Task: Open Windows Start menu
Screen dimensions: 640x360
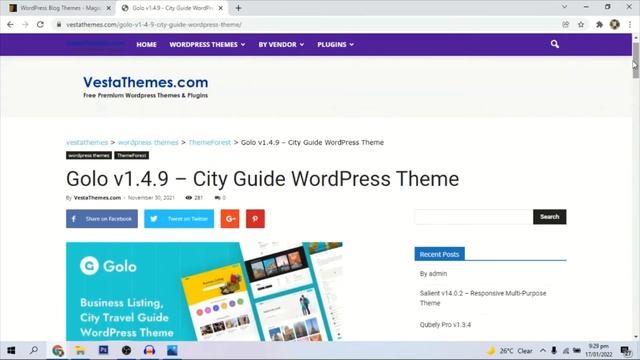Action: [x=11, y=351]
